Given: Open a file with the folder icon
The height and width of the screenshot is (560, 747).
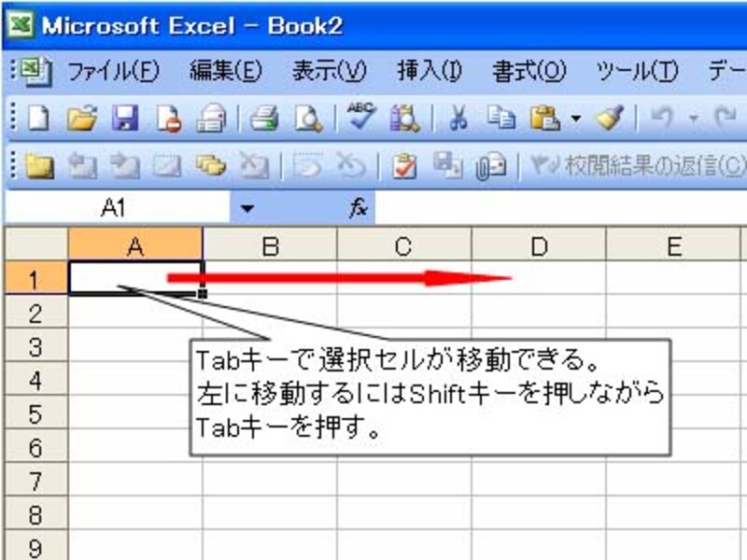Looking at the screenshot, I should point(82,118).
